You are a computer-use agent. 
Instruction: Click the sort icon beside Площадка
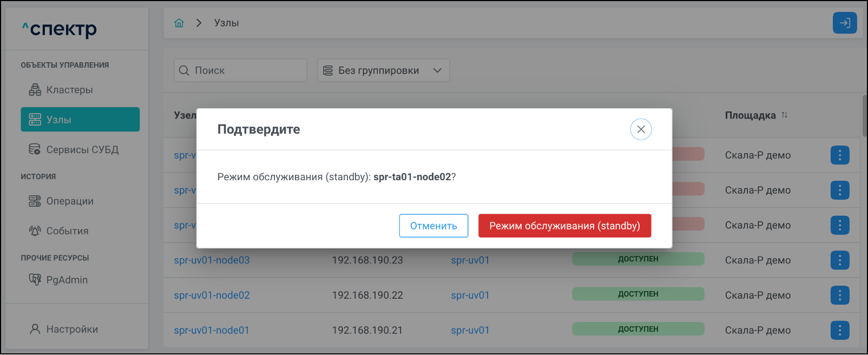point(785,115)
